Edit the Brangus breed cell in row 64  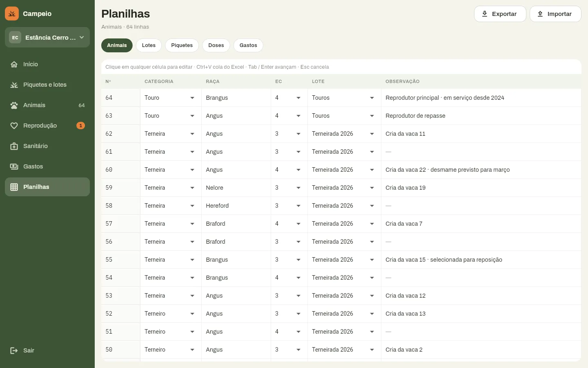click(236, 98)
